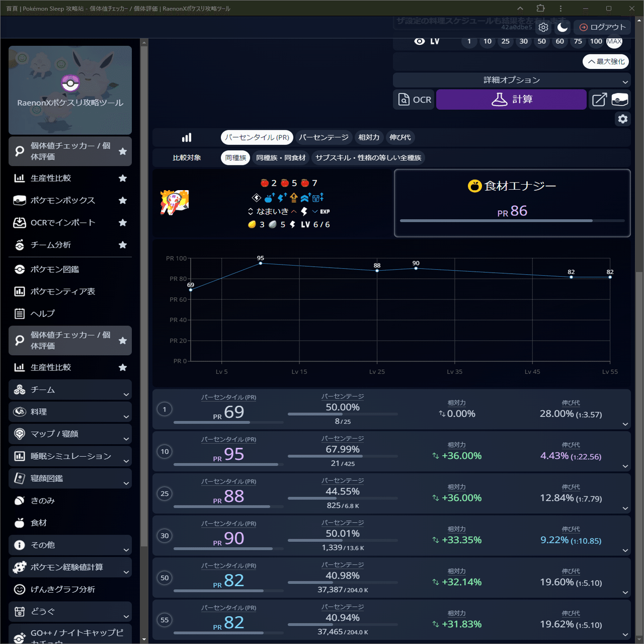Click the 計算 calculate button
Screen dimensions: 644x644
coord(511,100)
